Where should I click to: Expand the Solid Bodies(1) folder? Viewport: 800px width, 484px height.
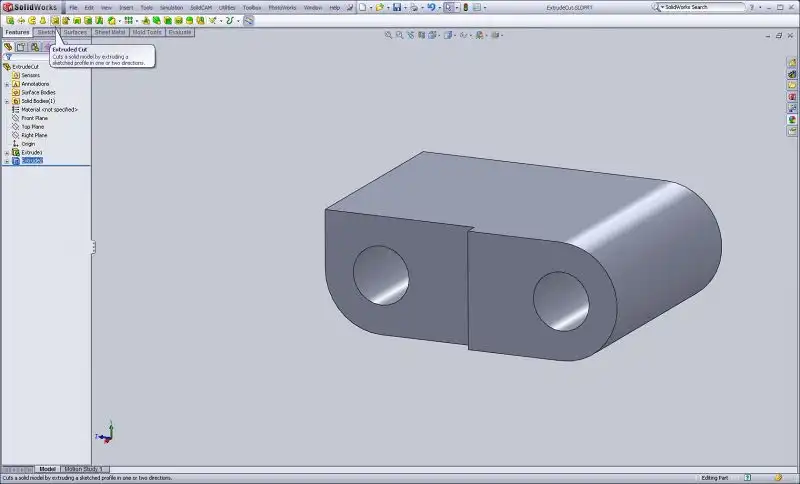[7, 101]
